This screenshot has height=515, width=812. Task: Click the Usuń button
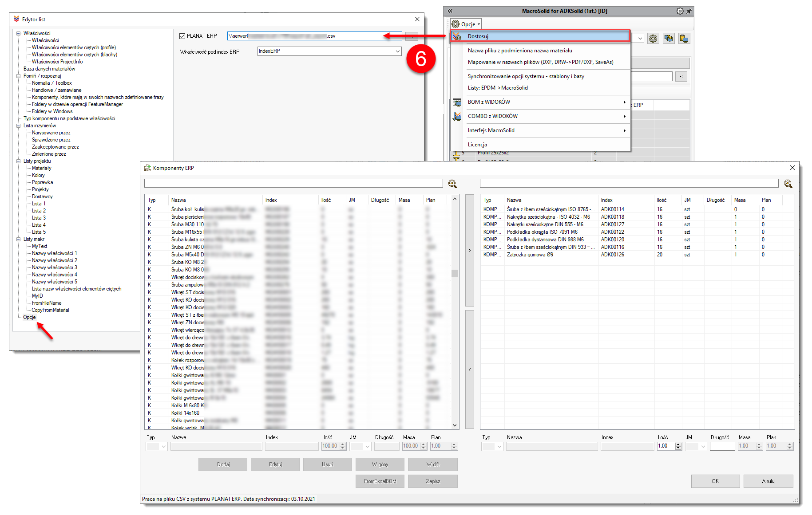pyautogui.click(x=328, y=464)
